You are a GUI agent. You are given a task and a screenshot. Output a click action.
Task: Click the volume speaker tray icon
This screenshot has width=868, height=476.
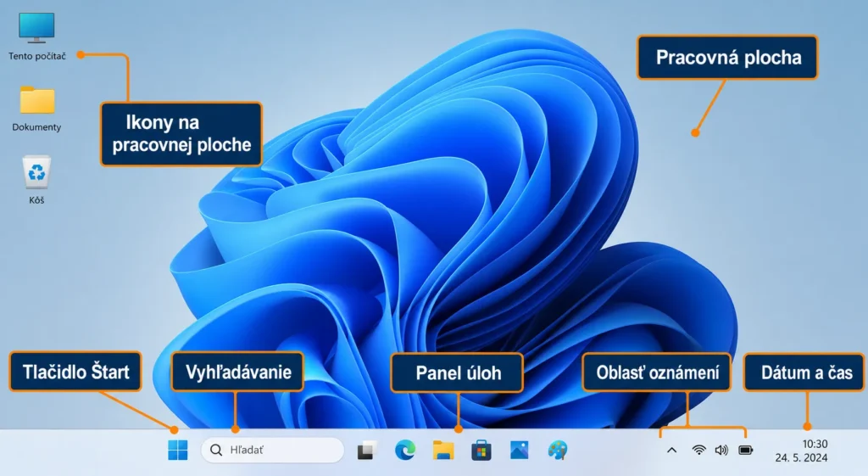[x=721, y=450]
